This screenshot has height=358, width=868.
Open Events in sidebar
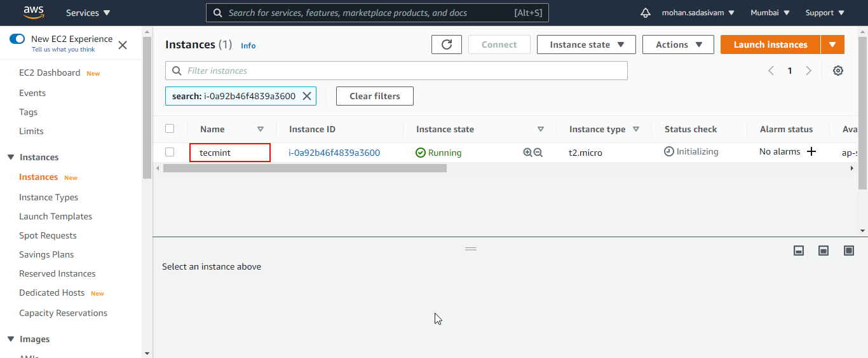[x=32, y=93]
